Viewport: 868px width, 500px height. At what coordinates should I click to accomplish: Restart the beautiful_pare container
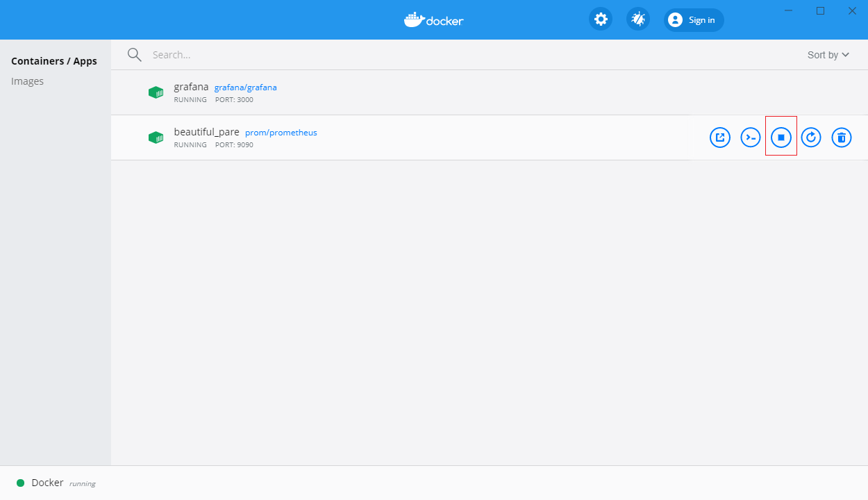click(x=811, y=137)
